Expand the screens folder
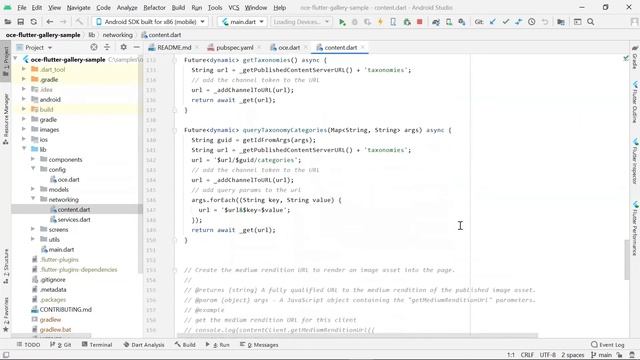Viewport: 640px width, 360px height. coord(33,229)
